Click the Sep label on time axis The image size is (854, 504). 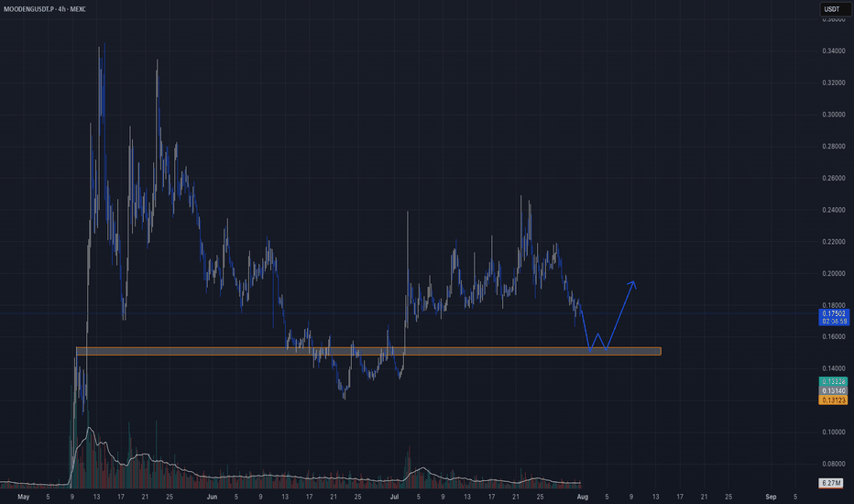click(771, 497)
